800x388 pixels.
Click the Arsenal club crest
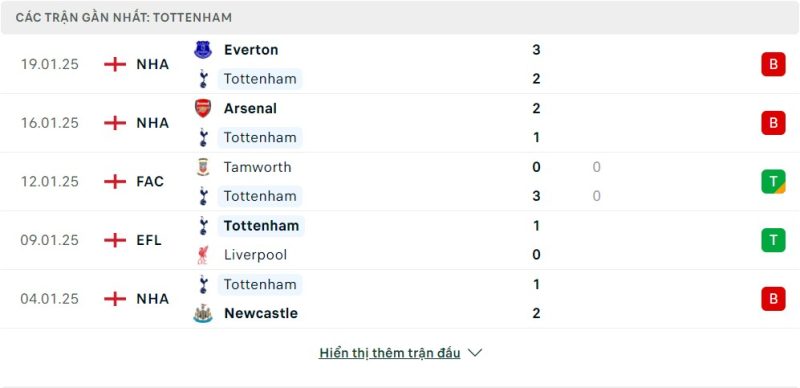click(x=203, y=108)
